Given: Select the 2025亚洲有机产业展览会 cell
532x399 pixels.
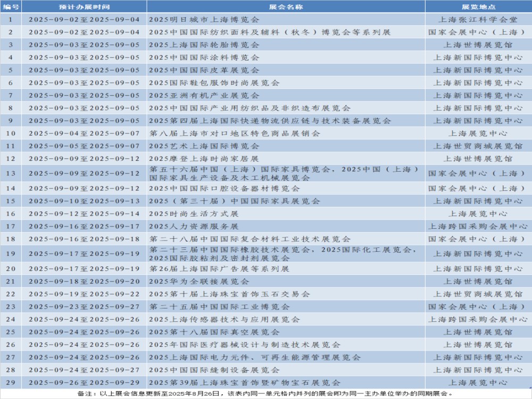Looking at the screenshot, I should point(204,95).
